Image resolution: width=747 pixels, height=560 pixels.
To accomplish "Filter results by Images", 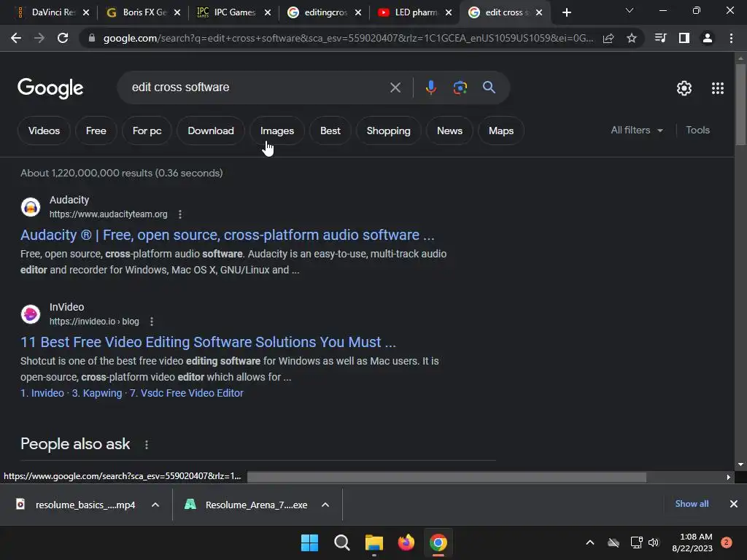I will [x=276, y=131].
